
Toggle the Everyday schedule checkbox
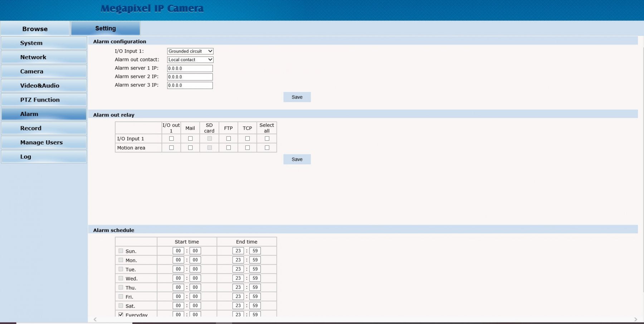[x=121, y=315]
